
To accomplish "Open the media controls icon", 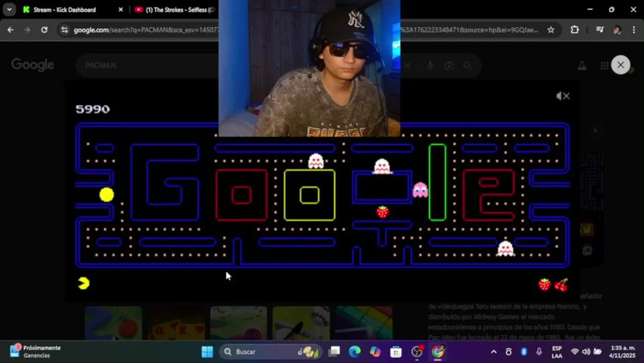I will point(600,30).
